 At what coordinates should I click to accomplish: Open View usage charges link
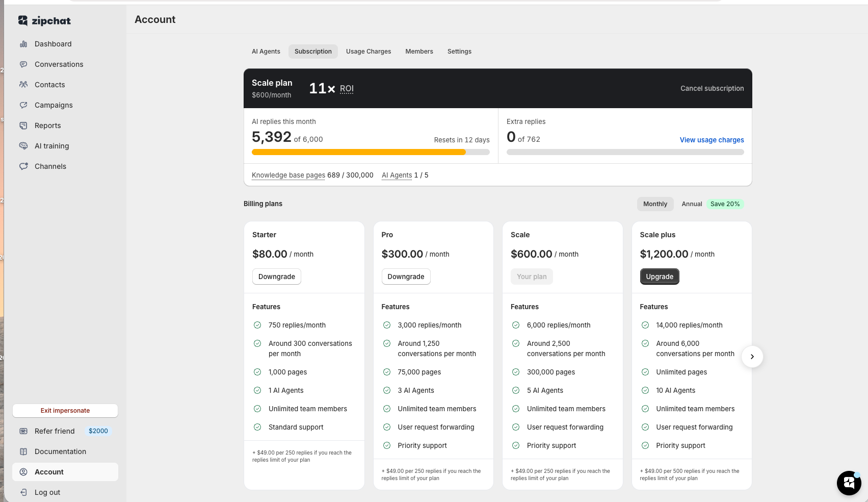[x=712, y=140]
